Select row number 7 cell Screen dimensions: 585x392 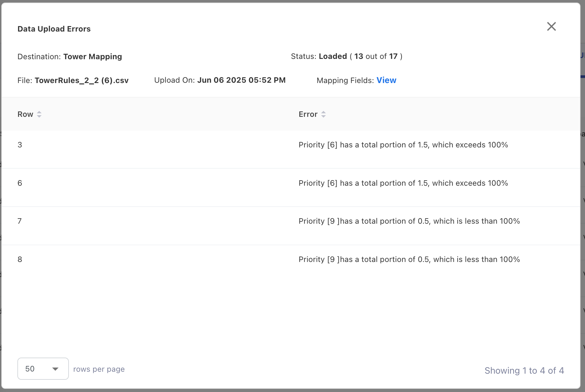pos(20,221)
